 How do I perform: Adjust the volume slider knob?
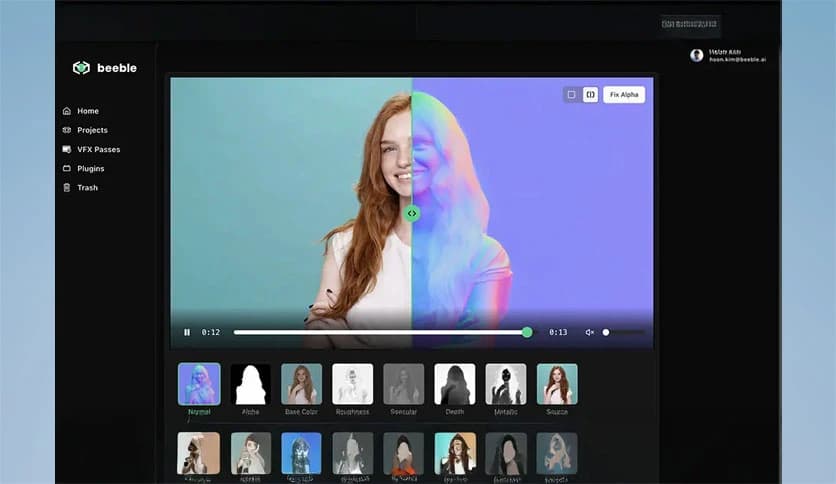(x=606, y=332)
